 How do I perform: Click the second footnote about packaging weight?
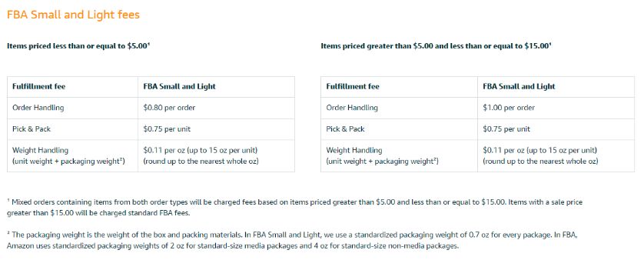pyautogui.click(x=293, y=241)
